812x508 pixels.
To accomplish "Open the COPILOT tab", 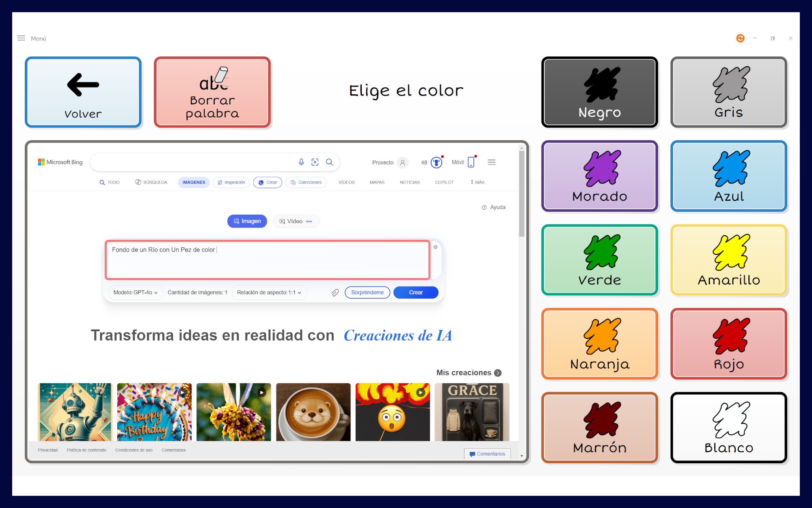I will click(x=444, y=182).
